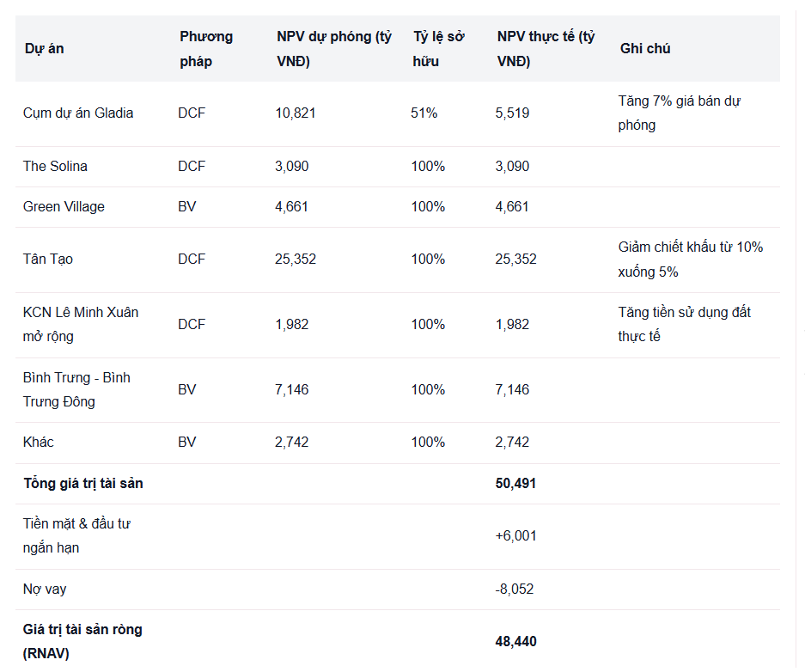Screen dimensions: 805x672
Task: Select the "NPV dự phóng (tỷ VNĐ)" header
Action: (333, 49)
